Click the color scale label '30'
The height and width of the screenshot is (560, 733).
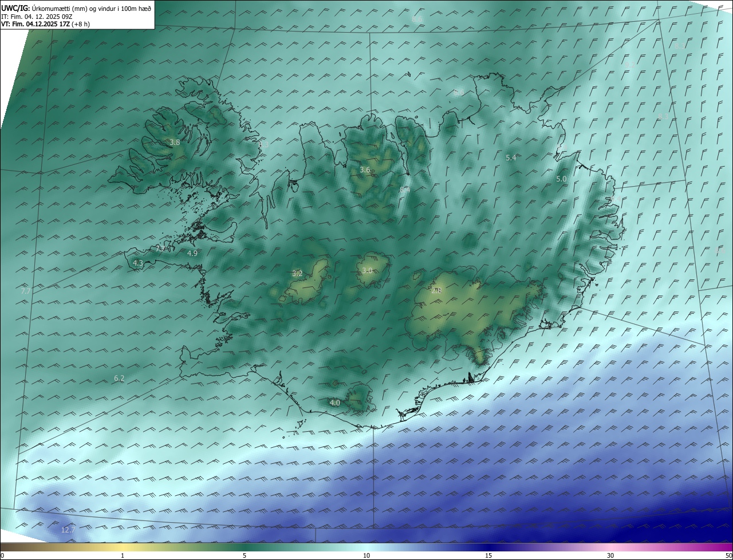pos(610,555)
